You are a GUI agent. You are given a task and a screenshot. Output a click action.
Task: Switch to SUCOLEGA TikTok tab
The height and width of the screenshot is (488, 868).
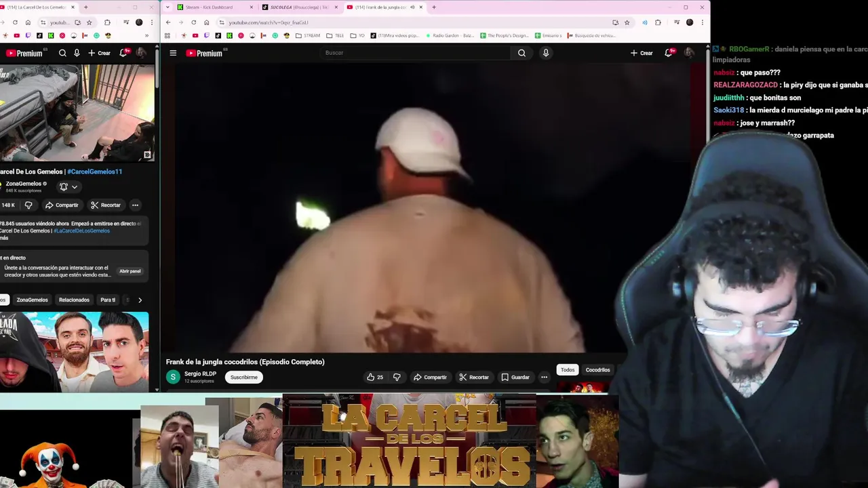pyautogui.click(x=299, y=7)
